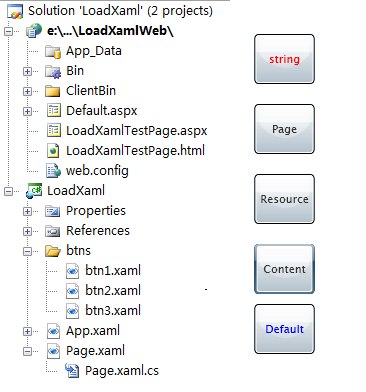The height and width of the screenshot is (392, 366).
Task: Click the web.config file icon
Action: tap(53, 171)
